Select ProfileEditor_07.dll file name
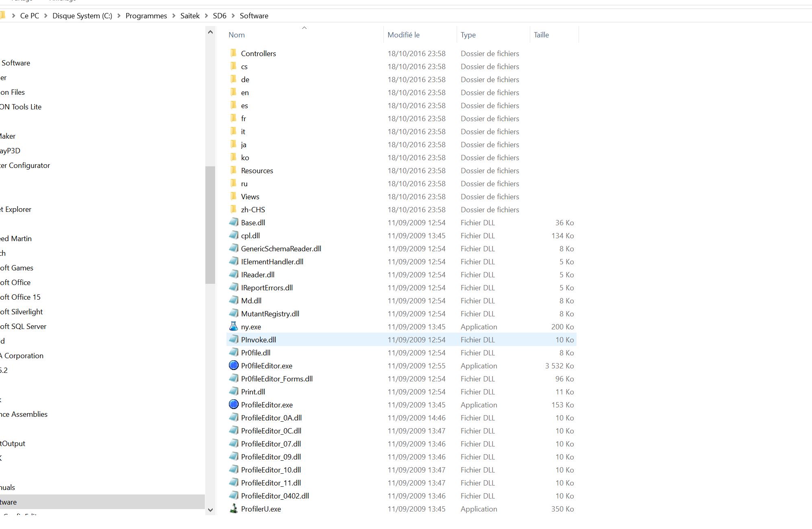 [x=271, y=444]
